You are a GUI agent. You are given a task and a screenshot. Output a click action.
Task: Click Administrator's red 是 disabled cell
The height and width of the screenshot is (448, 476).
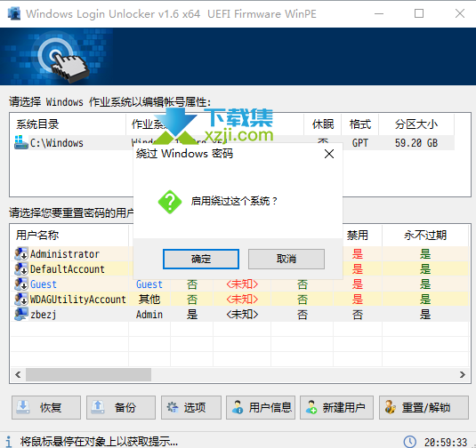[358, 254]
